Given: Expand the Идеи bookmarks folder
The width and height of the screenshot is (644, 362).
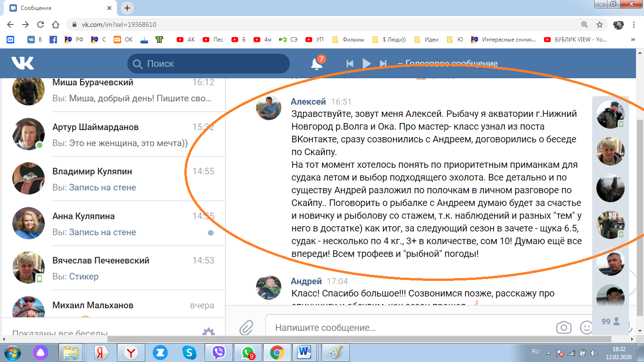Looking at the screenshot, I should 426,40.
